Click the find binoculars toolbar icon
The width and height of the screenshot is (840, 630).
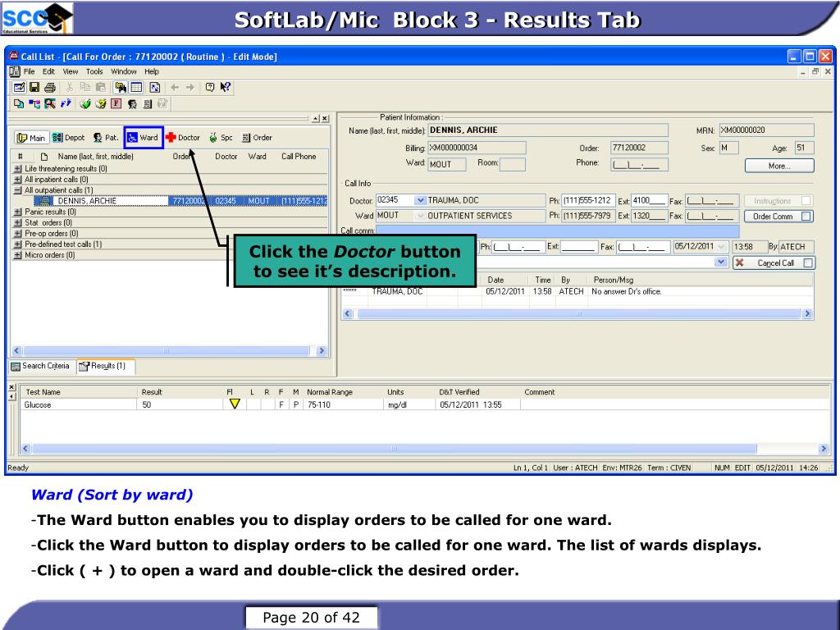tap(121, 87)
